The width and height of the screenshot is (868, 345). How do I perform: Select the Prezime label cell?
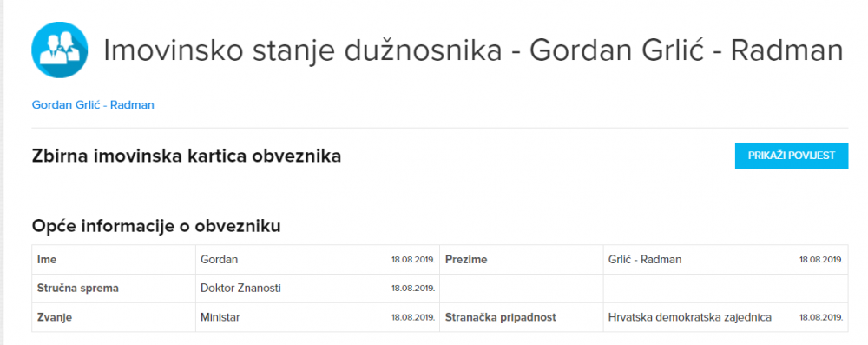tap(522, 260)
